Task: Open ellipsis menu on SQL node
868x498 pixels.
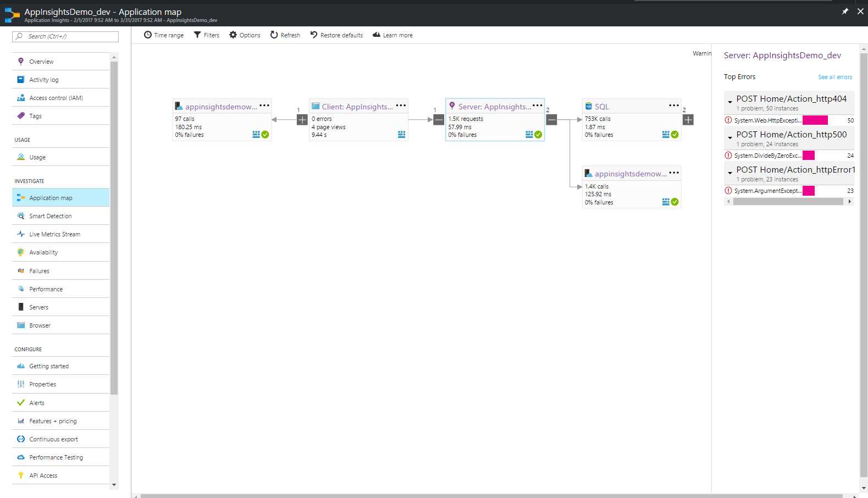Action: point(674,106)
